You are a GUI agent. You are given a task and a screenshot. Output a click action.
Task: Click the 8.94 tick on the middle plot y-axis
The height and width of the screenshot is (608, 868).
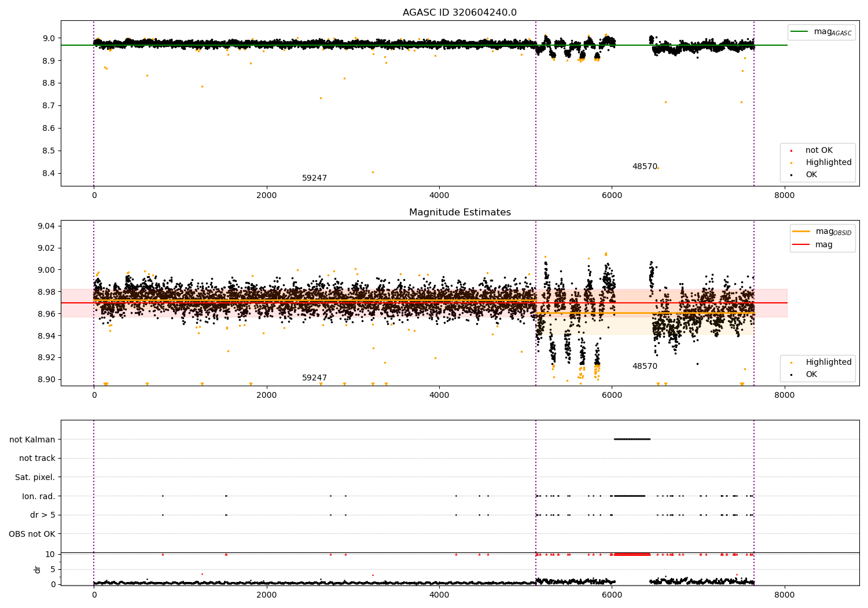pyautogui.click(x=46, y=336)
